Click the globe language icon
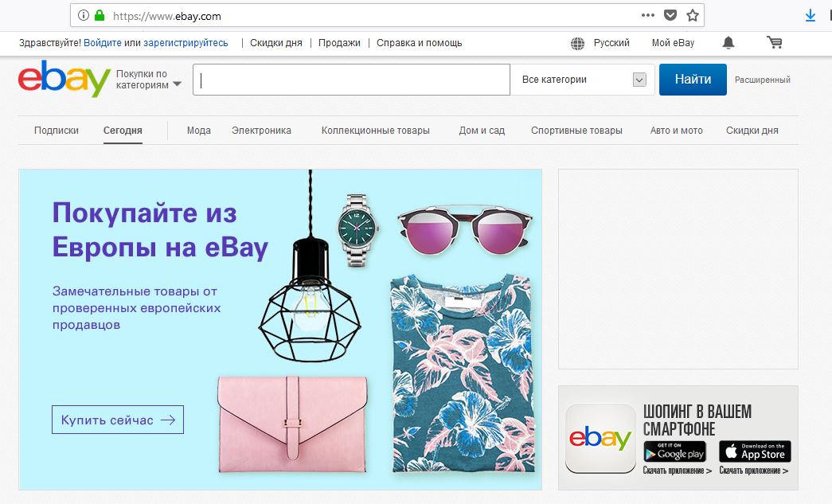This screenshot has width=832, height=504. 577,44
